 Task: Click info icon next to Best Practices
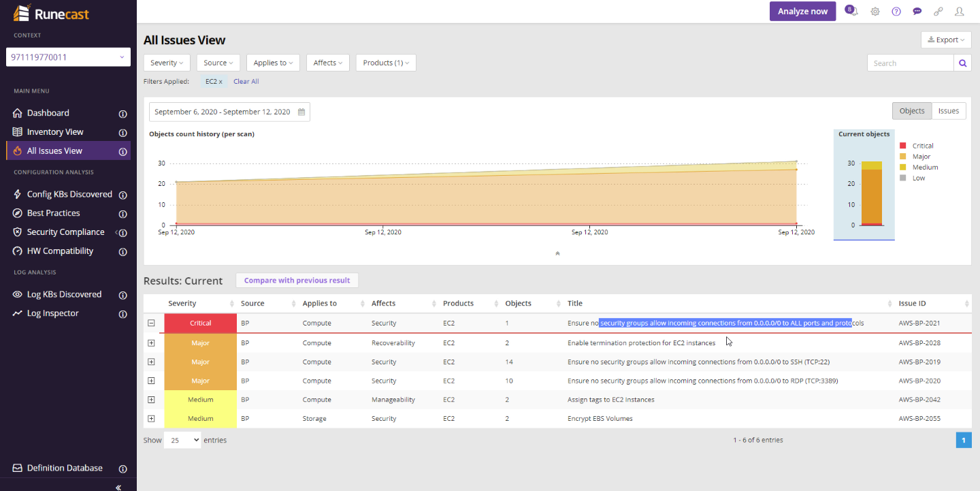click(123, 214)
